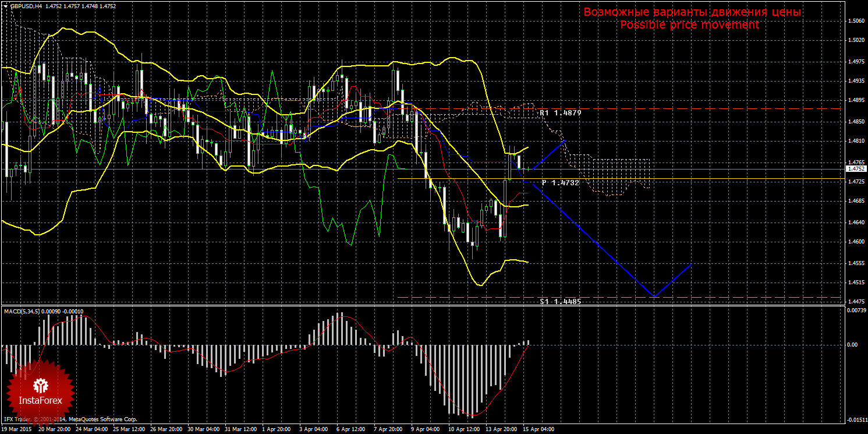Image resolution: width=868 pixels, height=434 pixels.
Task: Click the 1.5060 price scale value
Action: (856, 21)
